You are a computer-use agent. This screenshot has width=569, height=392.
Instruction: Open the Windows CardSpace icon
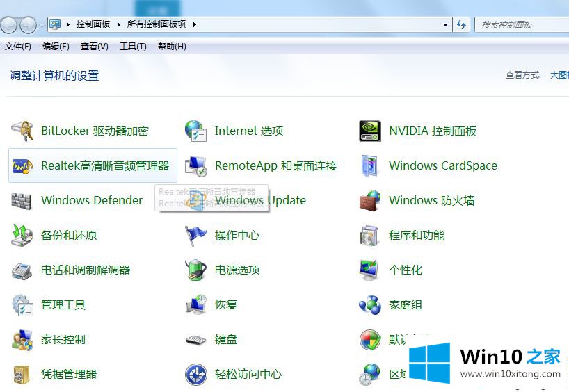[x=369, y=166]
